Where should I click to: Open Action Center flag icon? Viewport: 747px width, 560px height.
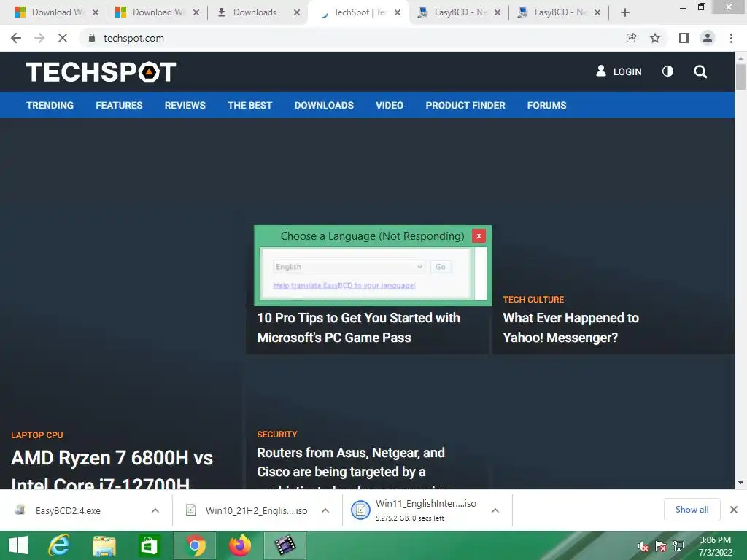pyautogui.click(x=661, y=547)
